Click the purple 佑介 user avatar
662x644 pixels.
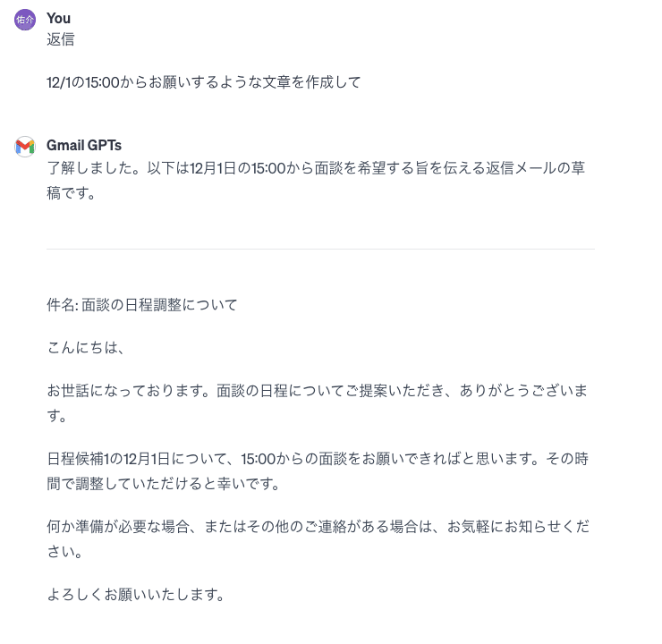tap(25, 19)
